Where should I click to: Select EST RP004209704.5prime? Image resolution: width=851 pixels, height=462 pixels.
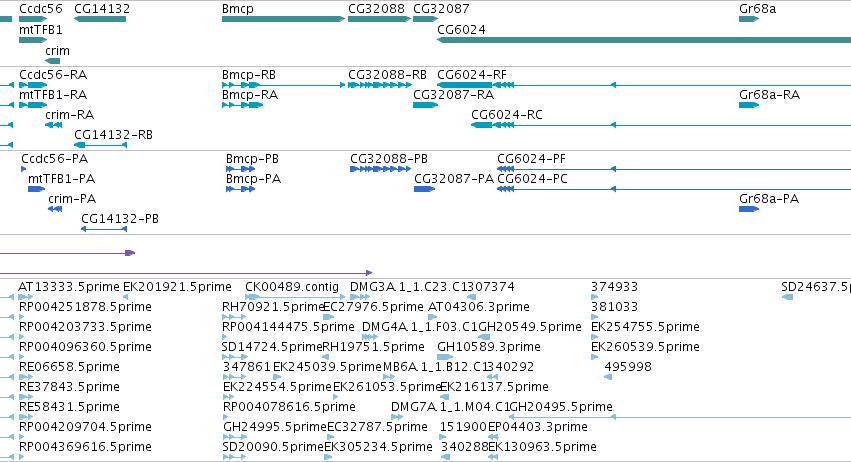tap(85, 428)
